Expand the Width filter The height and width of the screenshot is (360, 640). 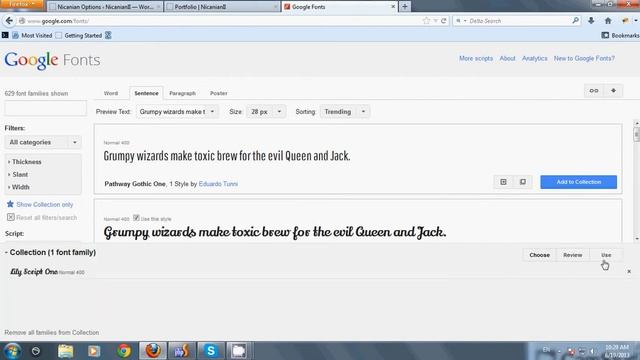coord(19,187)
